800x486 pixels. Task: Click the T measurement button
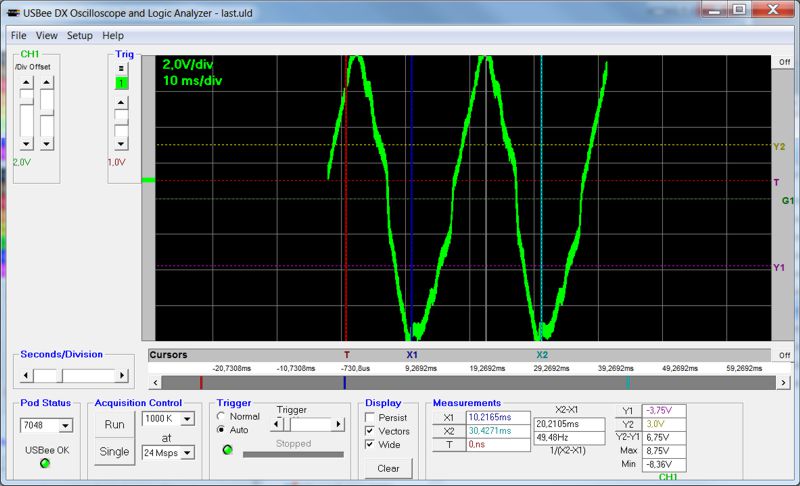pos(448,445)
